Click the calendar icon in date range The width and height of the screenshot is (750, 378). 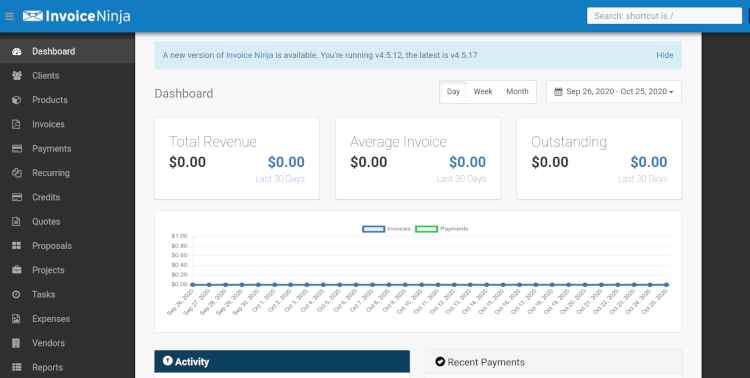coord(558,91)
